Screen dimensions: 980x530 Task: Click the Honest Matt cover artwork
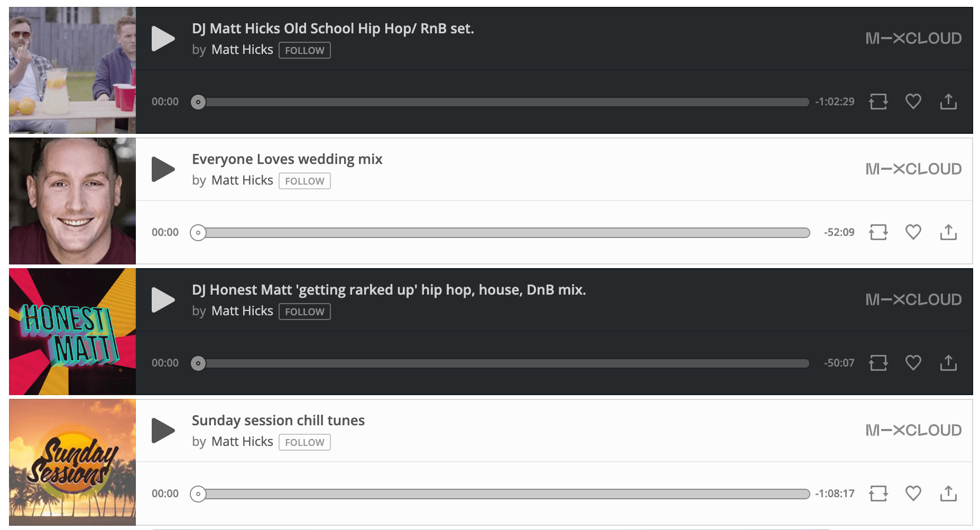click(72, 332)
